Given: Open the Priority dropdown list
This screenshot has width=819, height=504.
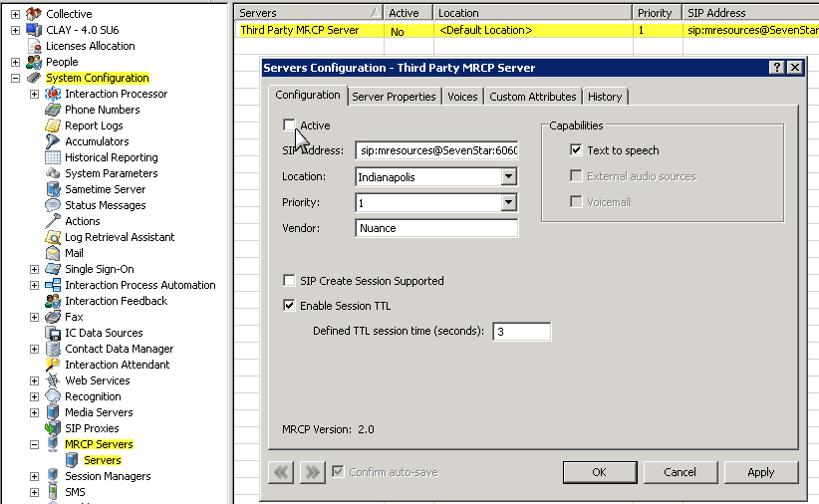Looking at the screenshot, I should [x=509, y=202].
